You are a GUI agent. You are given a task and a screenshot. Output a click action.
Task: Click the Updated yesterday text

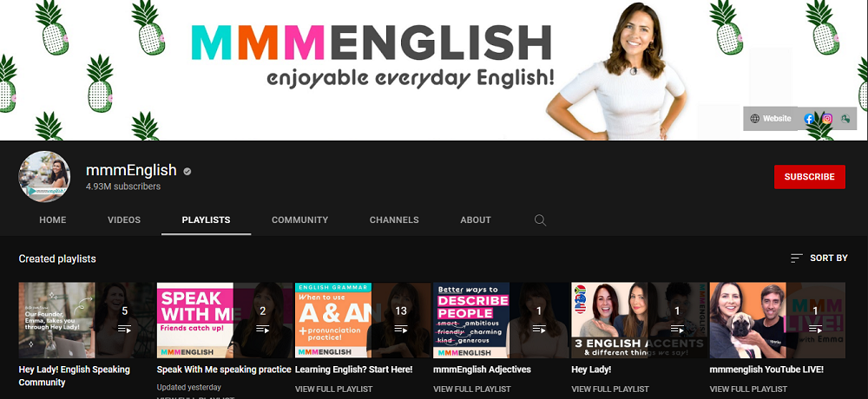188,388
